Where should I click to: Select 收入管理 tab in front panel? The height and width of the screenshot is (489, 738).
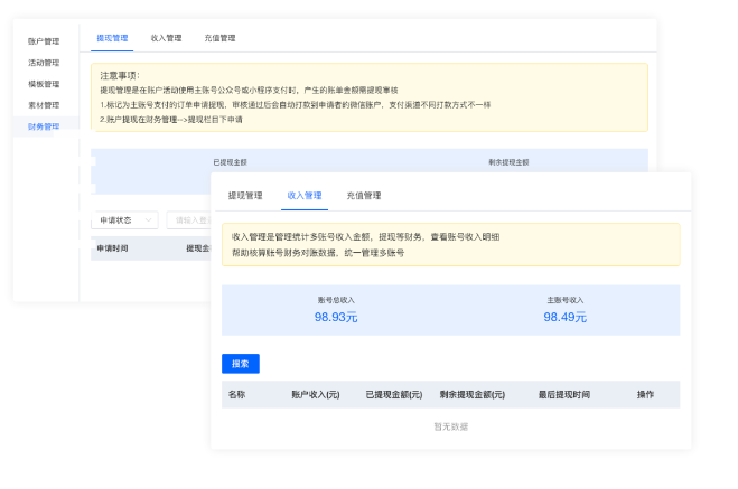pyautogui.click(x=305, y=195)
